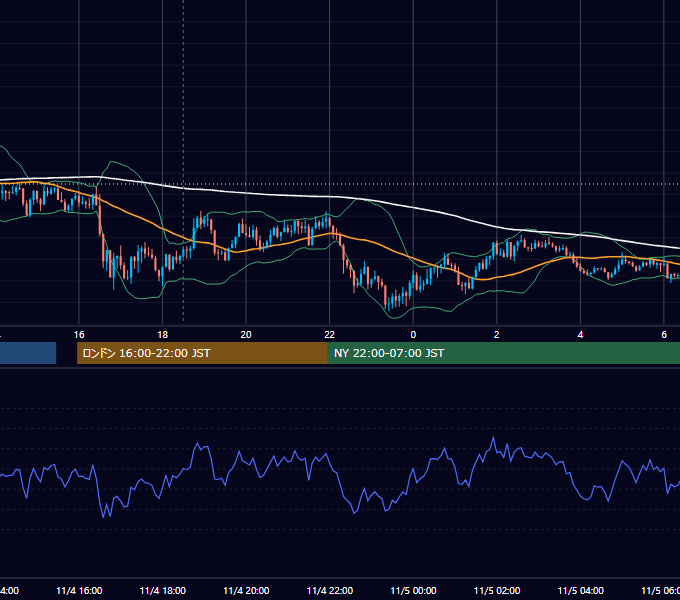Click the 16 hour label on price chart
Image resolution: width=680 pixels, height=600 pixels.
point(79,334)
